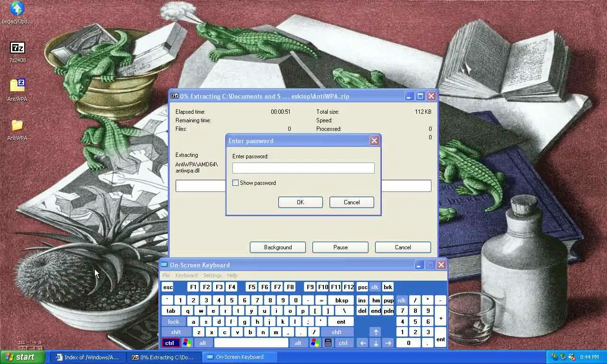This screenshot has width=607, height=364.
Task: Click the hm home key
Action: click(376, 300)
